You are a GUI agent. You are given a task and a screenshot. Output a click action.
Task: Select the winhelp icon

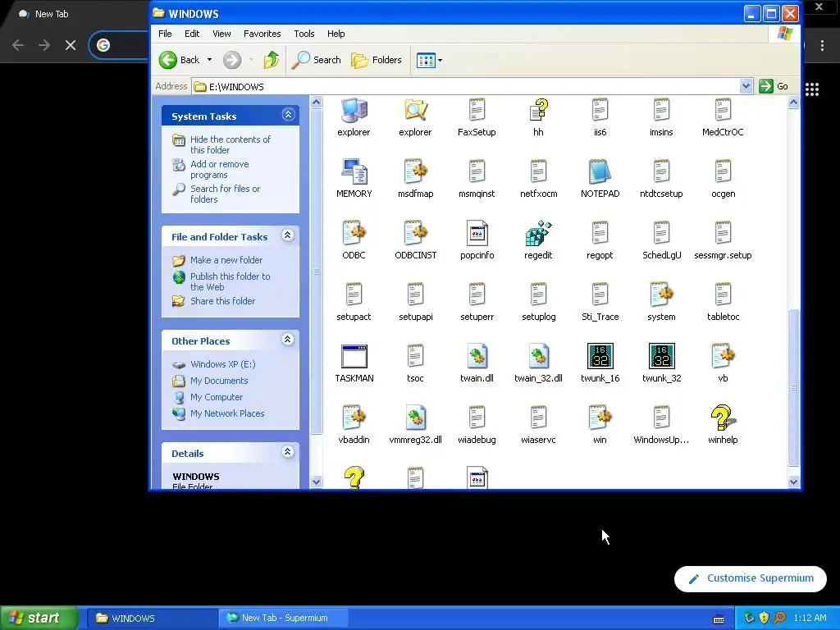point(723,418)
